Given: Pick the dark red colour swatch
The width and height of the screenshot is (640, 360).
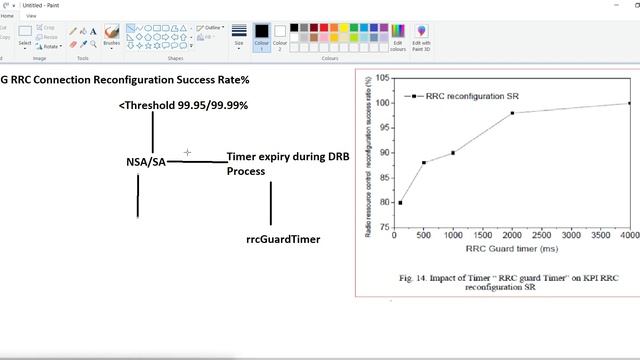Looking at the screenshot, I should (314, 28).
